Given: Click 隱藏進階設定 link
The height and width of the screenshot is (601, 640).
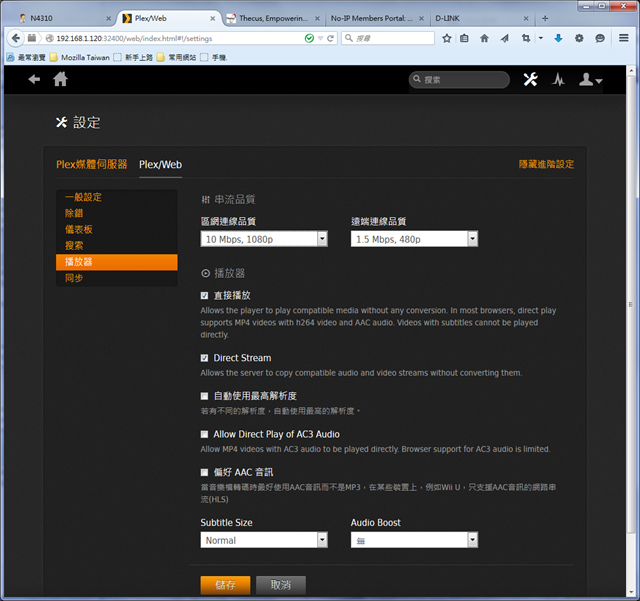Looking at the screenshot, I should pos(546,165).
